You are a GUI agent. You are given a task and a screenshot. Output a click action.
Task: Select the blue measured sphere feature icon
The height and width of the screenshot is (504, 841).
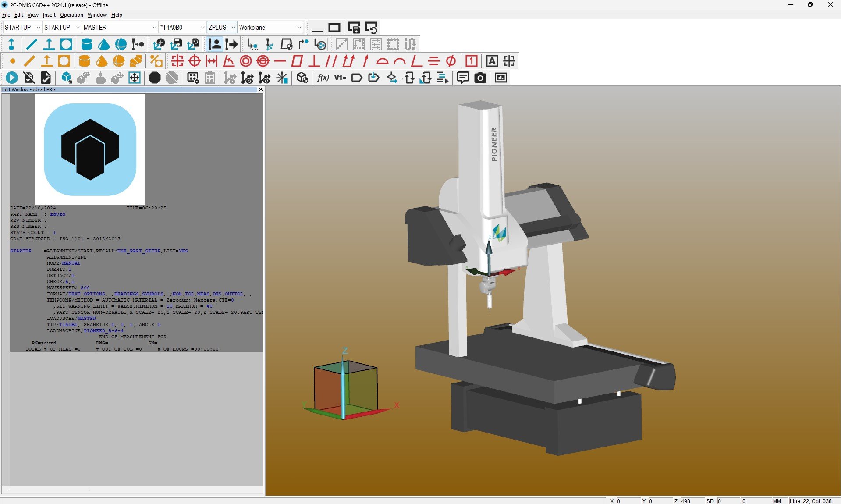point(121,44)
